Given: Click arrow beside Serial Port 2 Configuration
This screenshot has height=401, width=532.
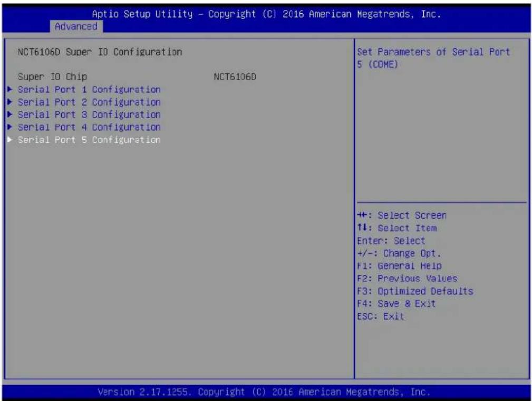Looking at the screenshot, I should click(x=10, y=102).
